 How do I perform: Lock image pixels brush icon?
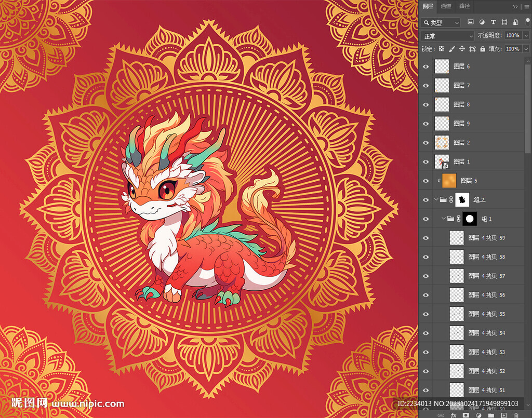click(451, 49)
